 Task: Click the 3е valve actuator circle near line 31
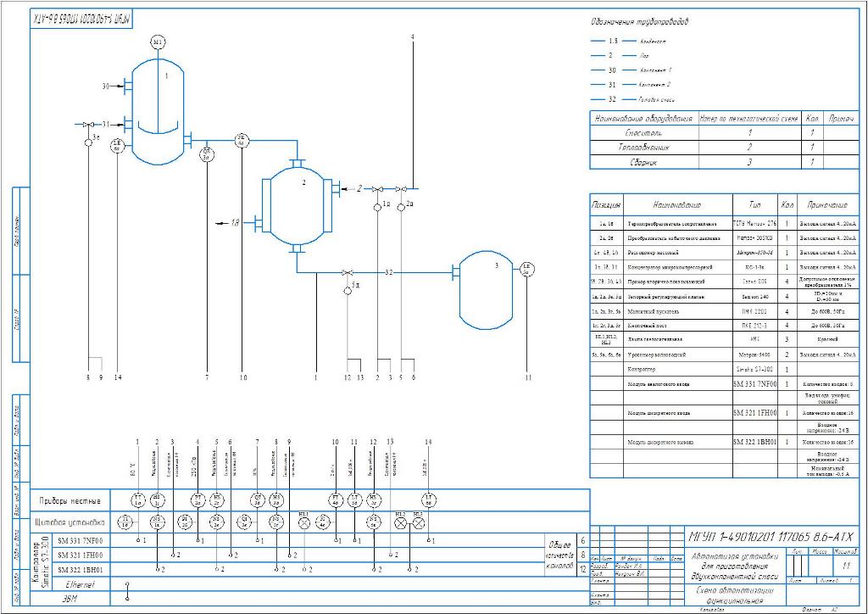point(88,142)
